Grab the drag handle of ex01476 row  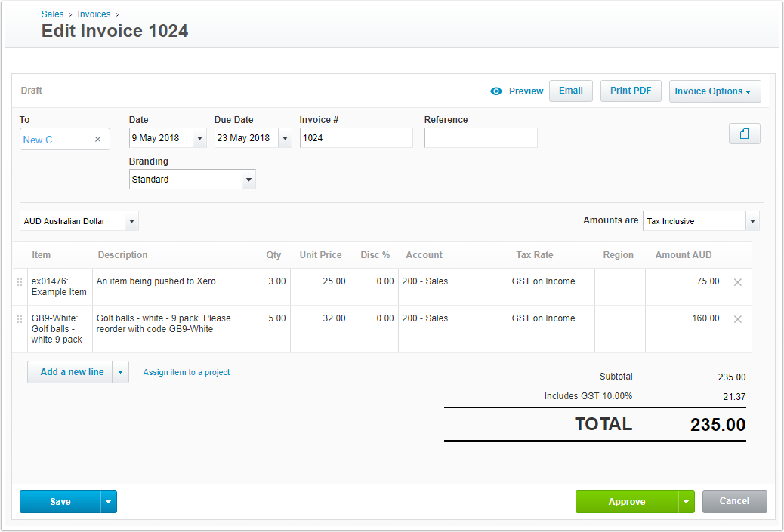pyautogui.click(x=20, y=282)
